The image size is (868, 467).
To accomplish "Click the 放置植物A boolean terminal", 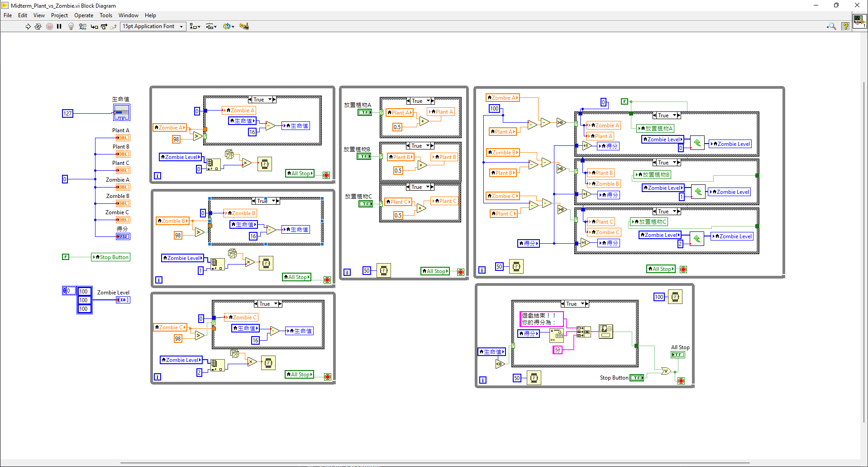I will click(x=365, y=112).
